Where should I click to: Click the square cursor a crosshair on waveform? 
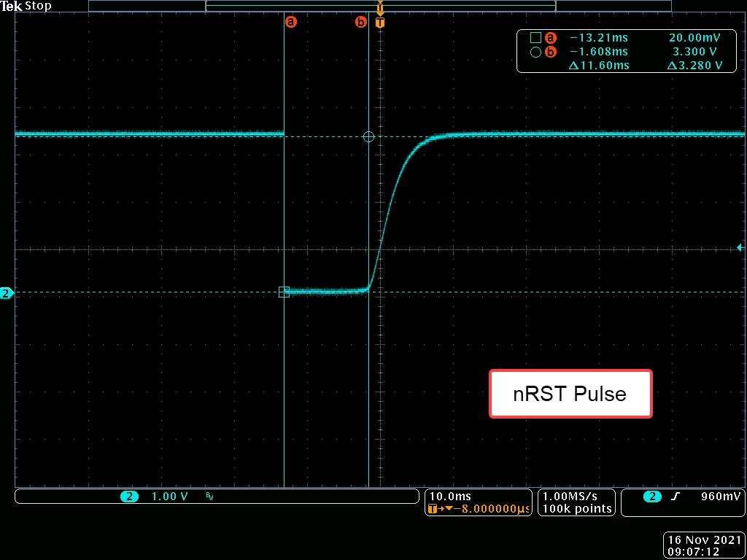point(284,292)
